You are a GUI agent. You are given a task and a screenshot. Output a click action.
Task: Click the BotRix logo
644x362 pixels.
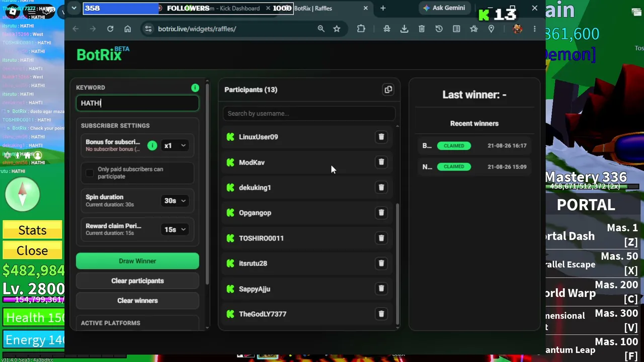[103, 54]
